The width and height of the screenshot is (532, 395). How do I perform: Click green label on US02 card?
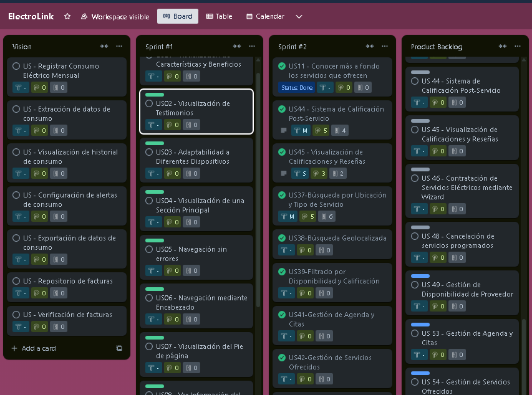pyautogui.click(x=155, y=95)
